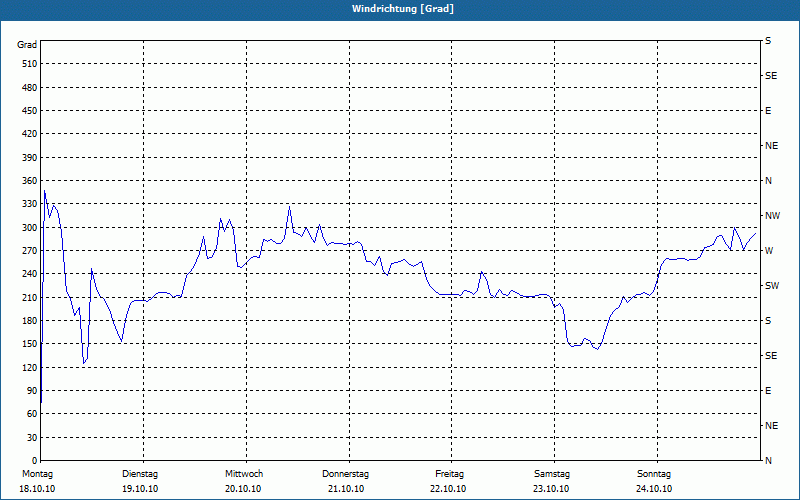Click the 'S' compass label at 180 level
The width and height of the screenshot is (800, 500).
768,321
